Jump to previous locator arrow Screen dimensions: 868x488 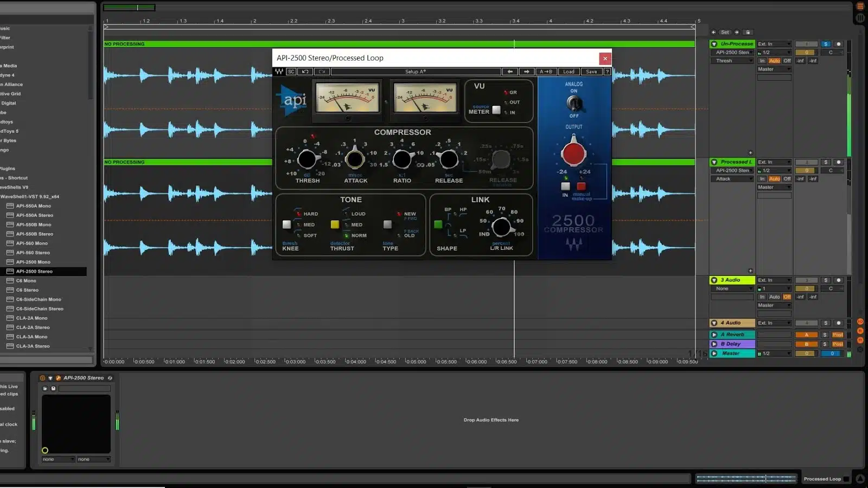pos(713,32)
